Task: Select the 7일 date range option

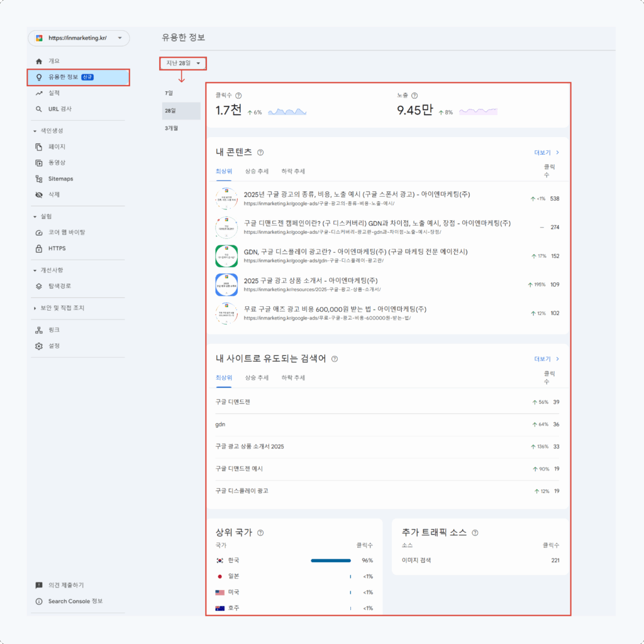Action: [181, 93]
